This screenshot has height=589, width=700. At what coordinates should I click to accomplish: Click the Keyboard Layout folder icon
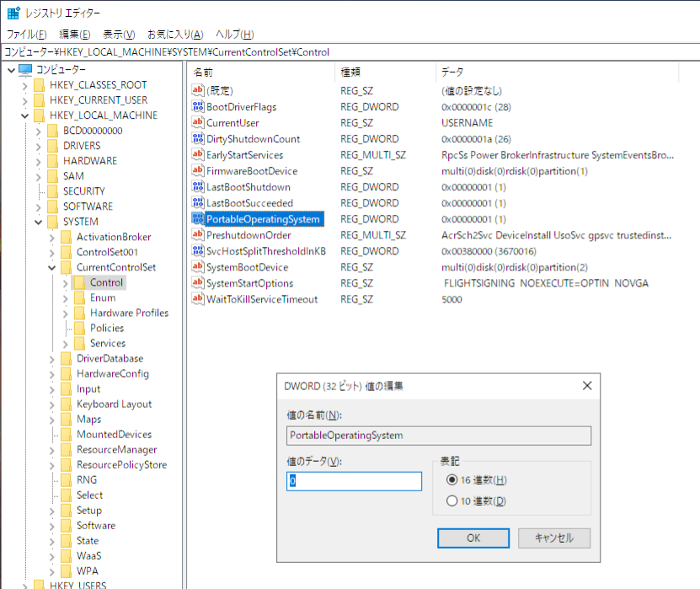(66, 404)
